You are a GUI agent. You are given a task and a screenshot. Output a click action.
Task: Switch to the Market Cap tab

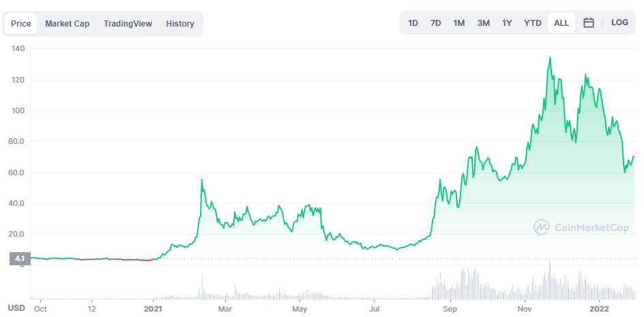click(68, 24)
